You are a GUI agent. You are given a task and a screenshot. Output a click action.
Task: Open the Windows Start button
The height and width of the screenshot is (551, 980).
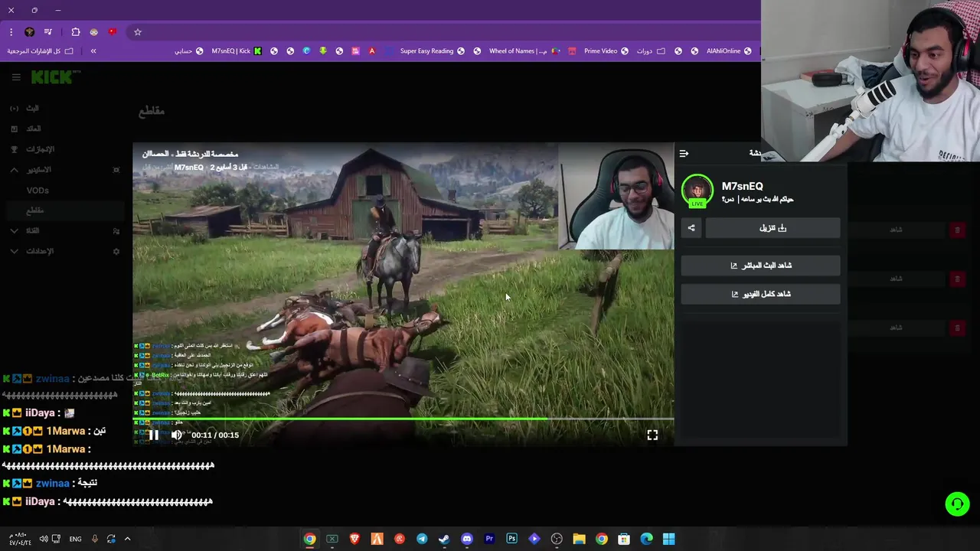click(x=669, y=539)
